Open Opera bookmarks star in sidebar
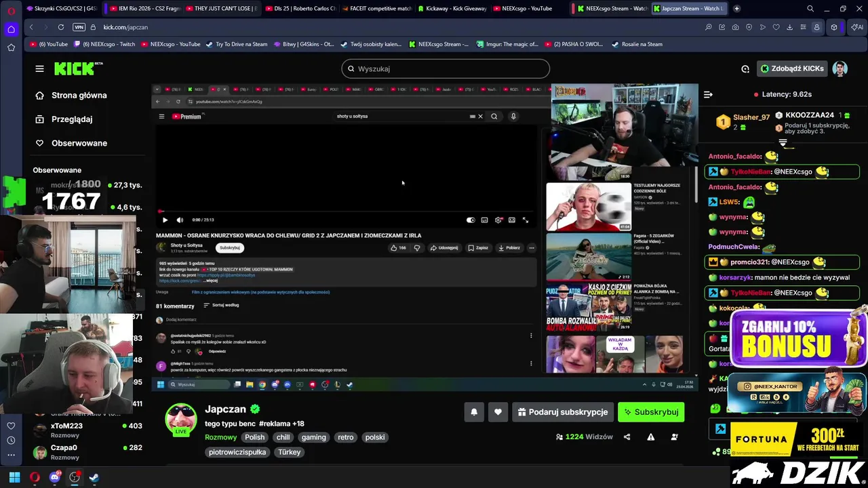Viewport: 868px width, 488px height. [x=11, y=47]
